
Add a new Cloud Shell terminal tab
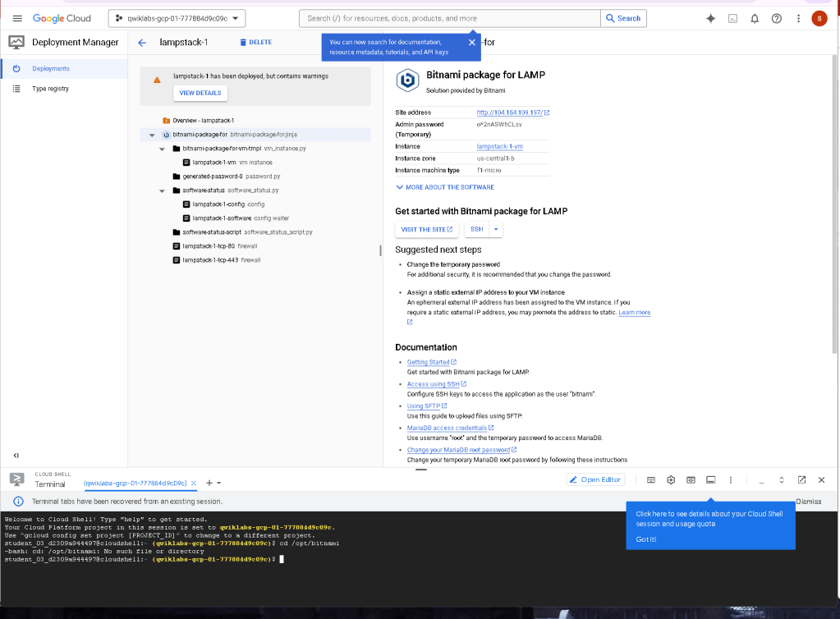[x=209, y=483]
